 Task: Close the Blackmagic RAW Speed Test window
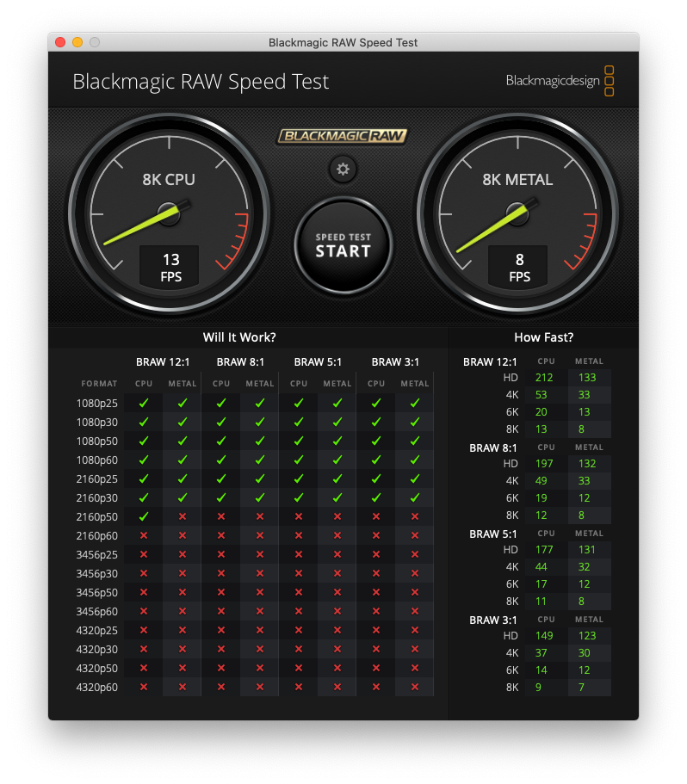tap(60, 42)
